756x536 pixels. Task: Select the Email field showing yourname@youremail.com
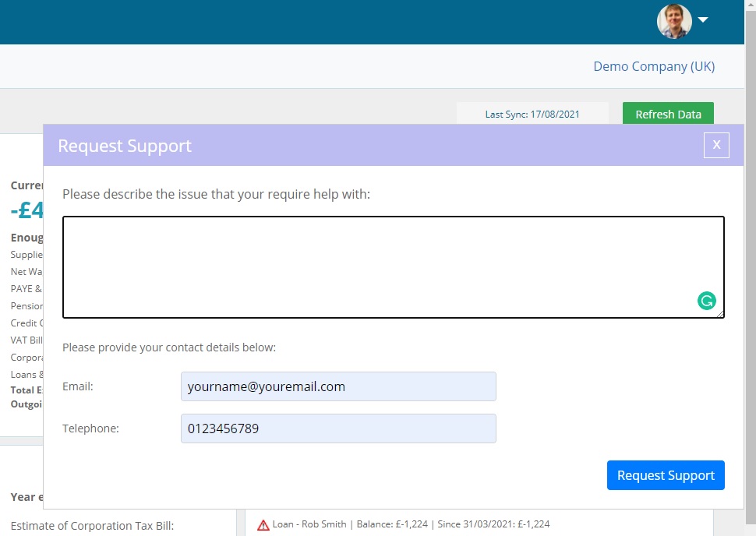(x=338, y=386)
